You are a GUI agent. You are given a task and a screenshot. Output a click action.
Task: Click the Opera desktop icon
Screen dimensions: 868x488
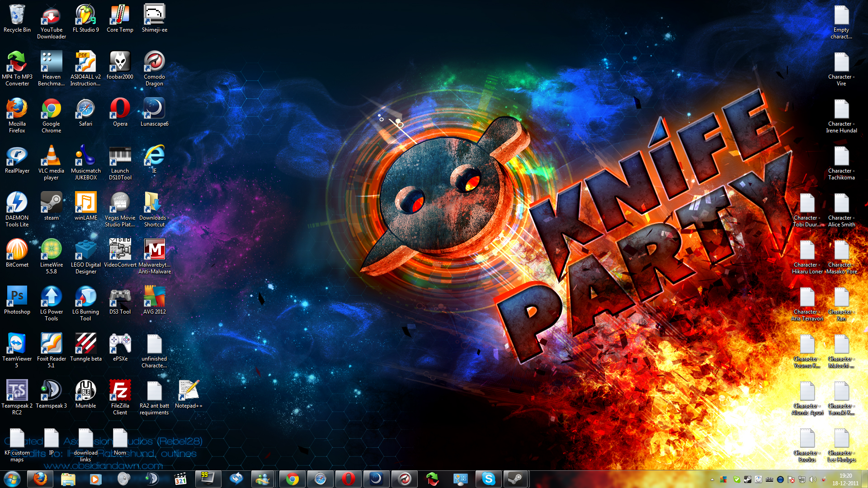click(x=120, y=113)
